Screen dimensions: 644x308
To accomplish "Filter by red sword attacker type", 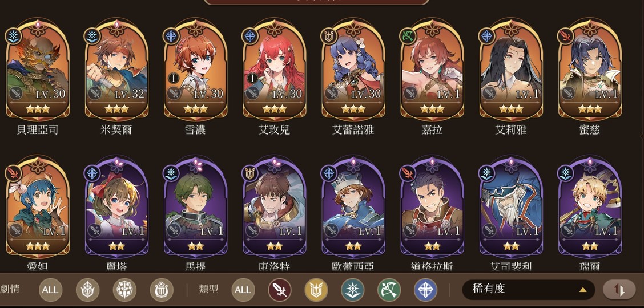I will coord(280,290).
